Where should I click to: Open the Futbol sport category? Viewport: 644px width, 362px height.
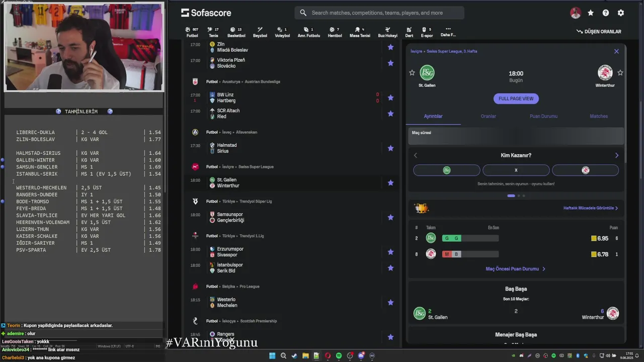pos(192,32)
